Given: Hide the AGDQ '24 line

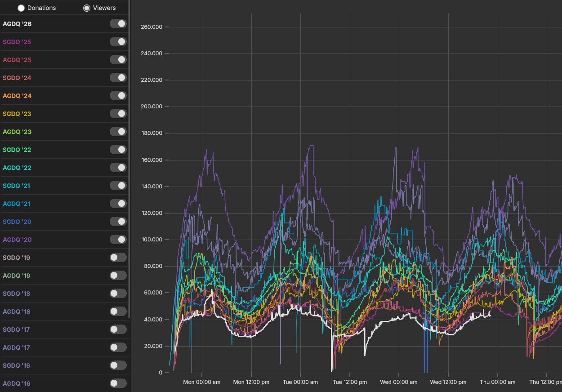Looking at the screenshot, I should coord(118,96).
